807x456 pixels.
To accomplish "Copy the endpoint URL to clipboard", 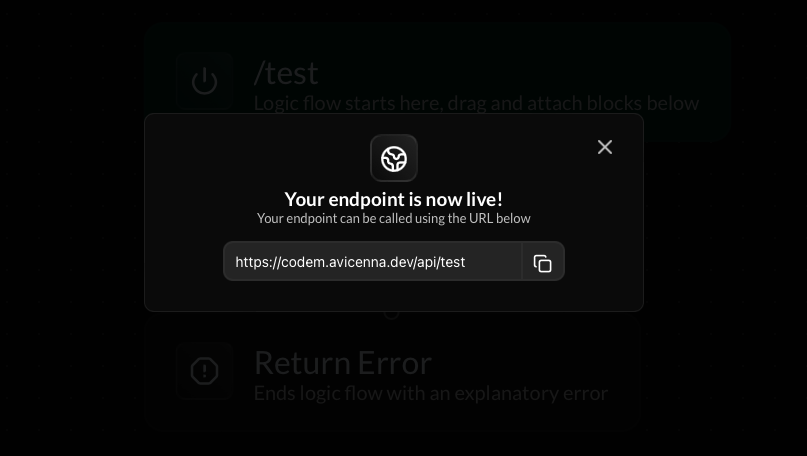I will (x=542, y=263).
